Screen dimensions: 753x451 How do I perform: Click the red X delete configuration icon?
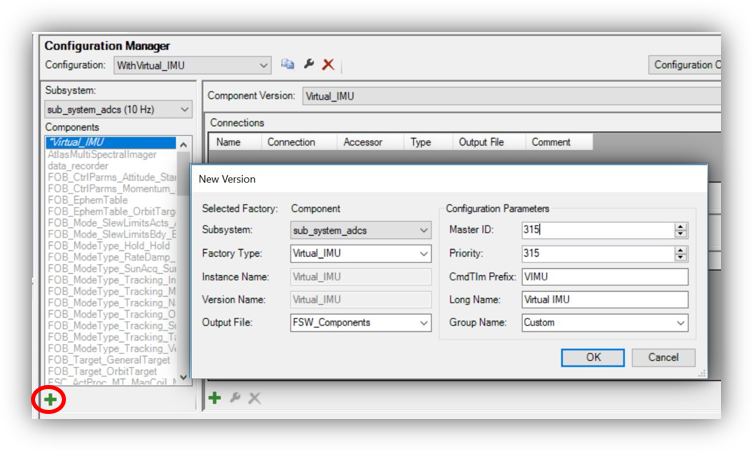pos(328,64)
